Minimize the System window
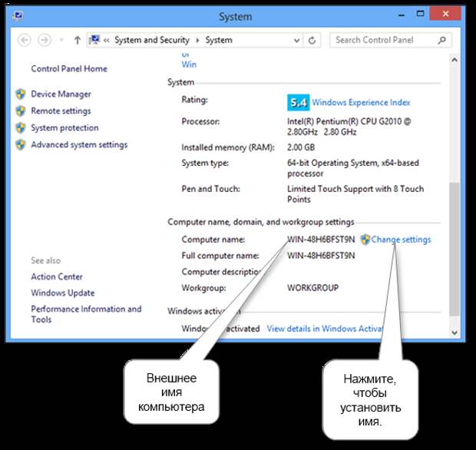The height and width of the screenshot is (450, 476). tap(402, 15)
